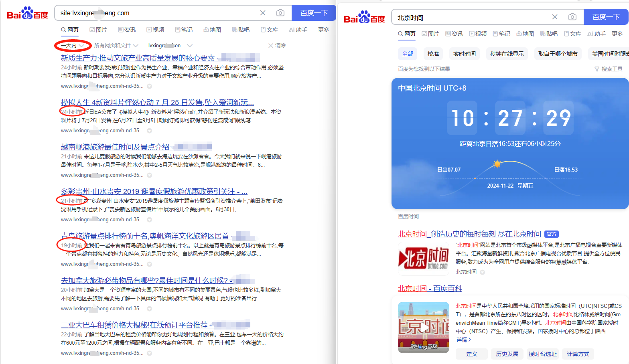Select 贴吧 tab in left window
This screenshot has height=364, width=629.
tap(241, 30)
